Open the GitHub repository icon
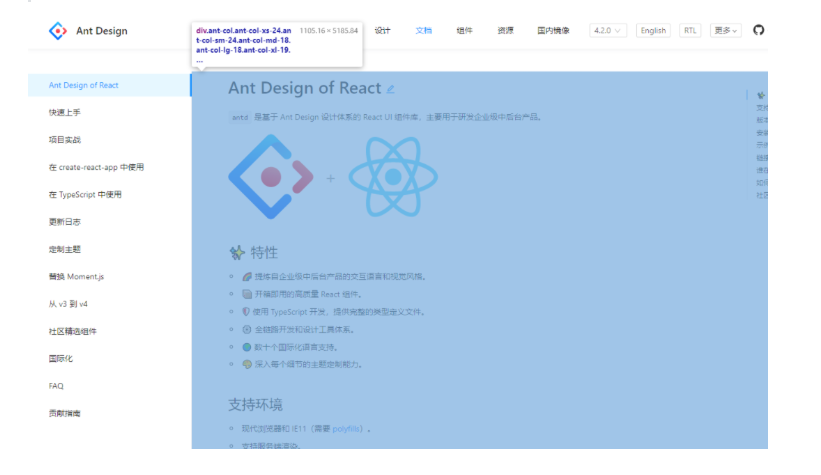821x475 pixels. click(x=758, y=31)
